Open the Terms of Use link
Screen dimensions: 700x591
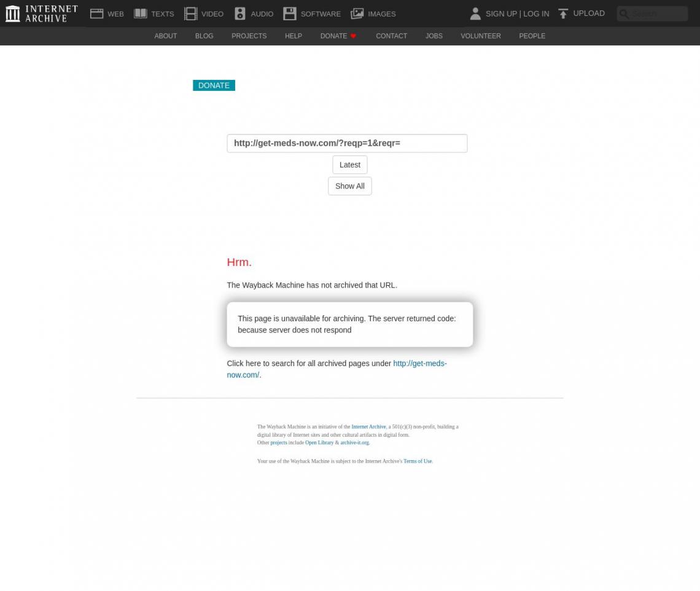pyautogui.click(x=418, y=461)
